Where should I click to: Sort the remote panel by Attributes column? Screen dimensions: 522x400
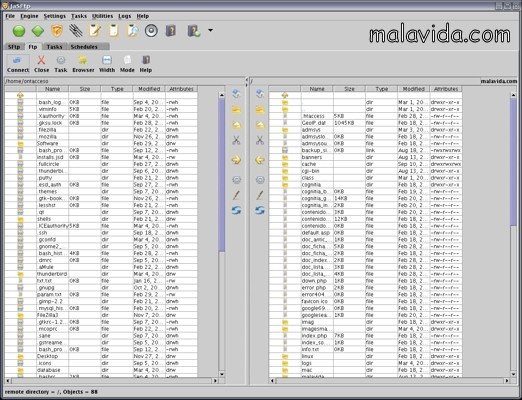click(446, 89)
